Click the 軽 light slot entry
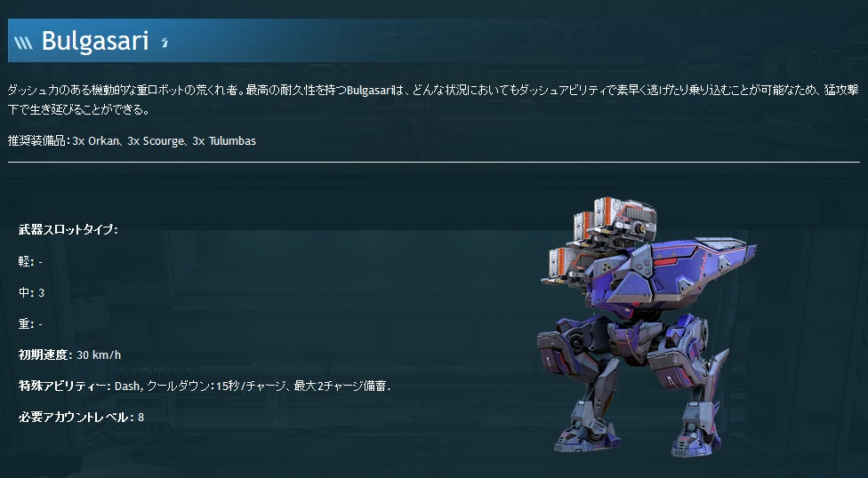Screen dimensions: 868x478 click(x=30, y=261)
